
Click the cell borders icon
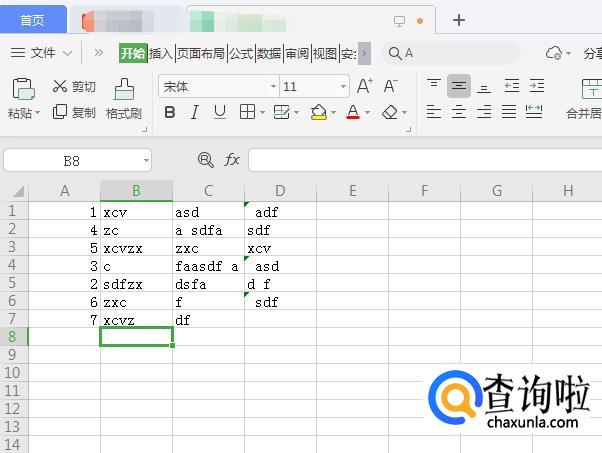click(247, 112)
